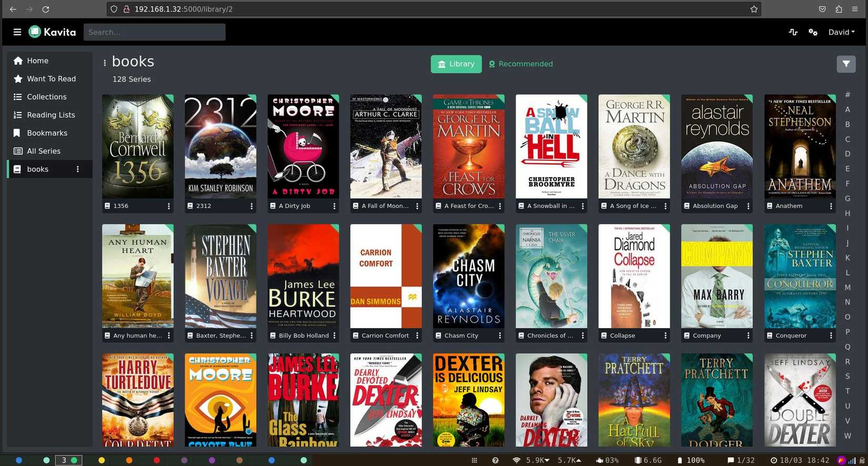Expand the David user dropdown
This screenshot has width=868, height=466.
[x=841, y=32]
